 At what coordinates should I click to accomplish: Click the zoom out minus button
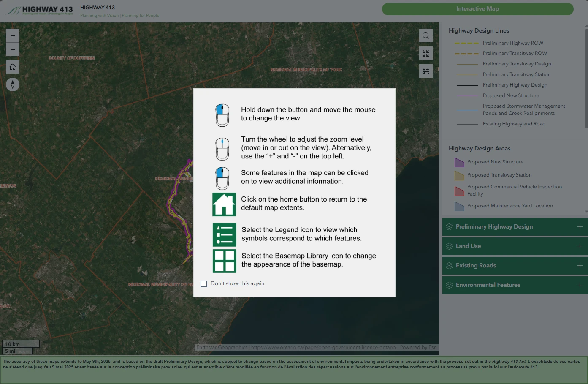click(13, 49)
